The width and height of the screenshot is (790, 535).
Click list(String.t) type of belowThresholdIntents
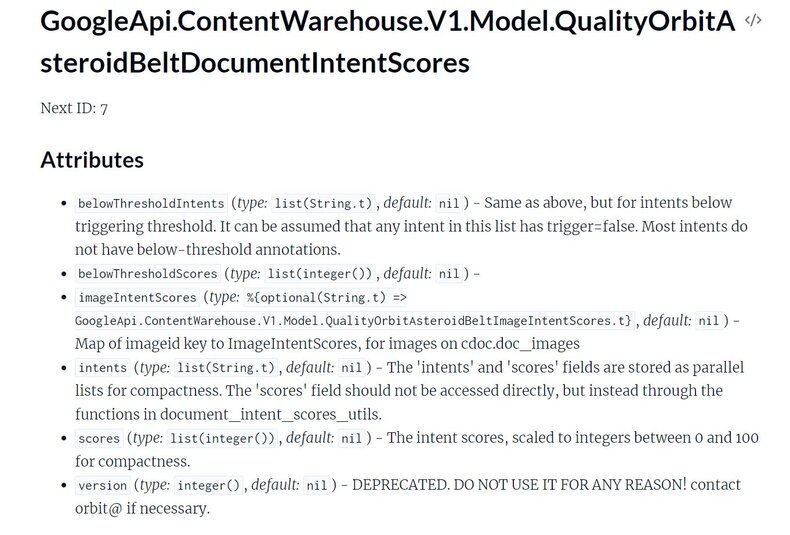tap(323, 203)
